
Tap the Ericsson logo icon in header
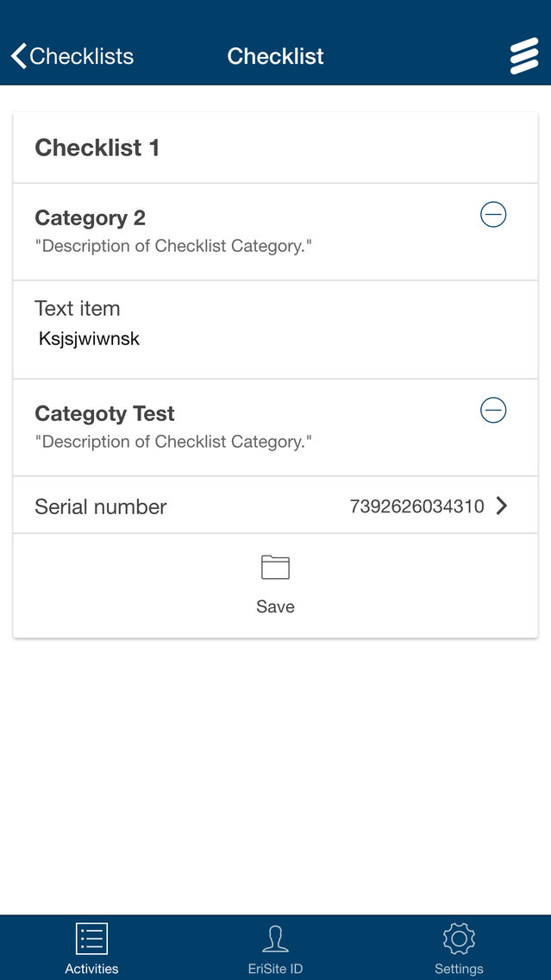click(523, 55)
